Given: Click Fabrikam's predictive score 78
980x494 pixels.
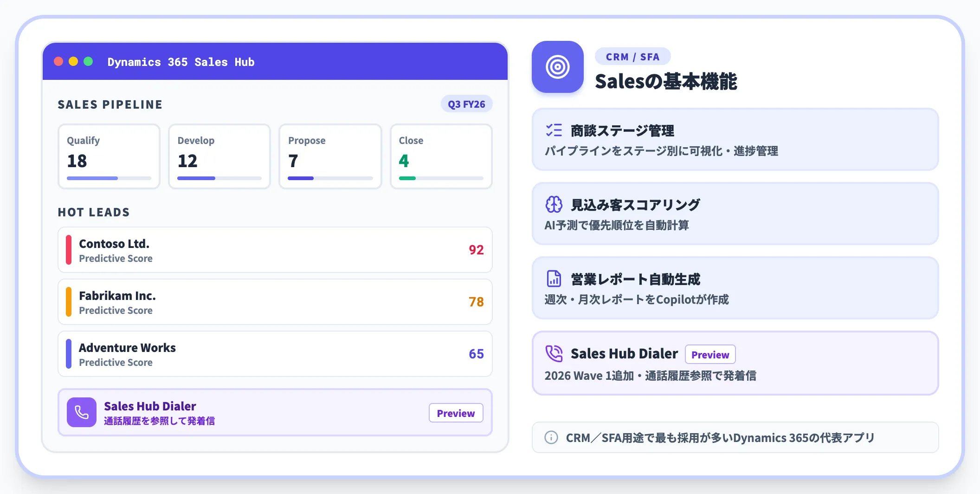Looking at the screenshot, I should [x=476, y=302].
